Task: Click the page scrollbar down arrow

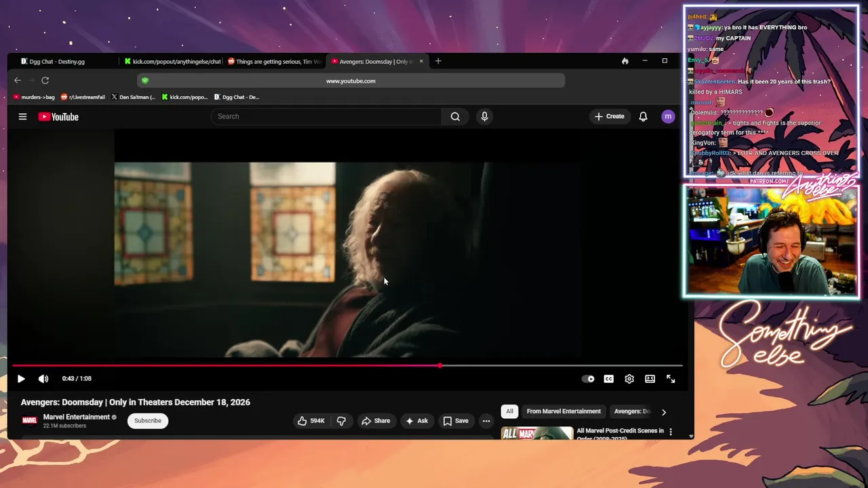Action: [x=691, y=436]
